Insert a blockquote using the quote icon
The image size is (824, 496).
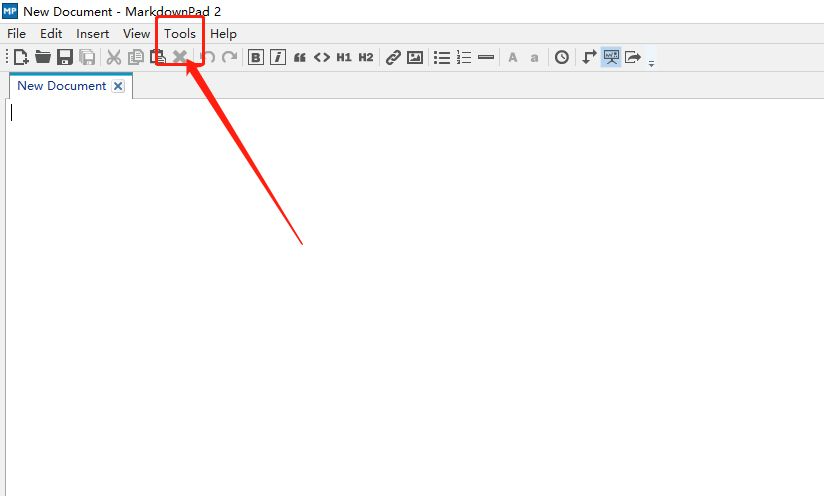(x=300, y=58)
